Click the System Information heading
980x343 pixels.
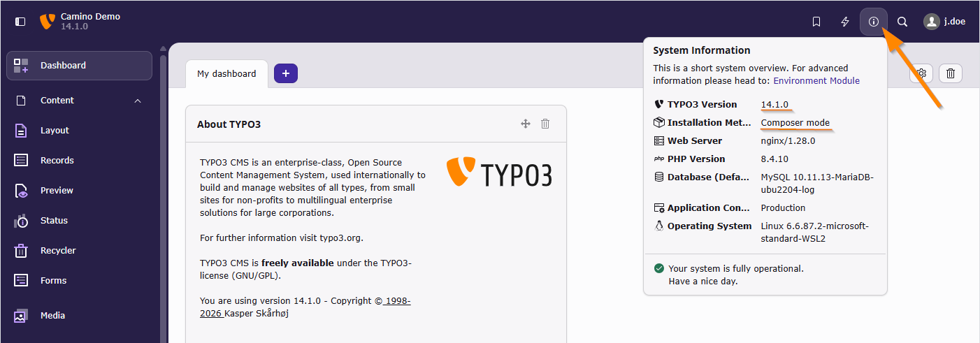tap(702, 50)
